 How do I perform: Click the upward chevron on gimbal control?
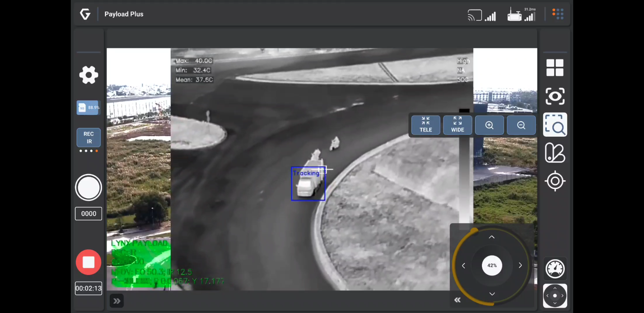(x=491, y=237)
